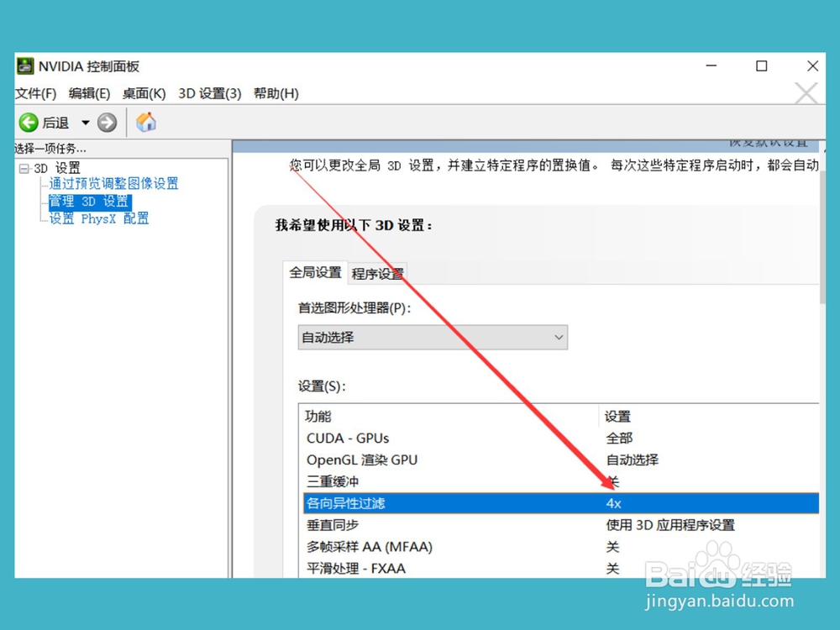Select the 多帧采样 AA (MFAA) row
Viewport: 840px width, 630px height.
click(561, 547)
